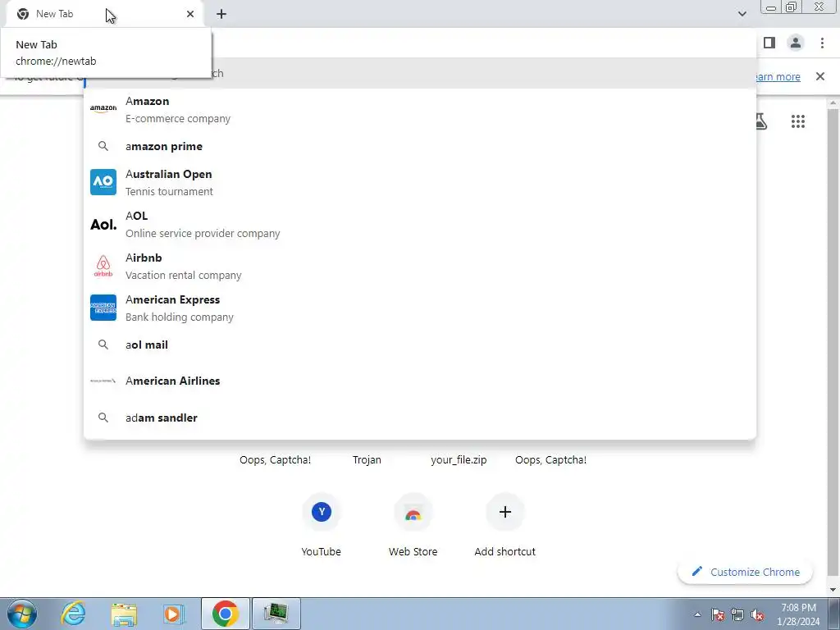Pick the Australian Open suggestion icon
Viewport: 840px width, 630px height.
coord(103,182)
